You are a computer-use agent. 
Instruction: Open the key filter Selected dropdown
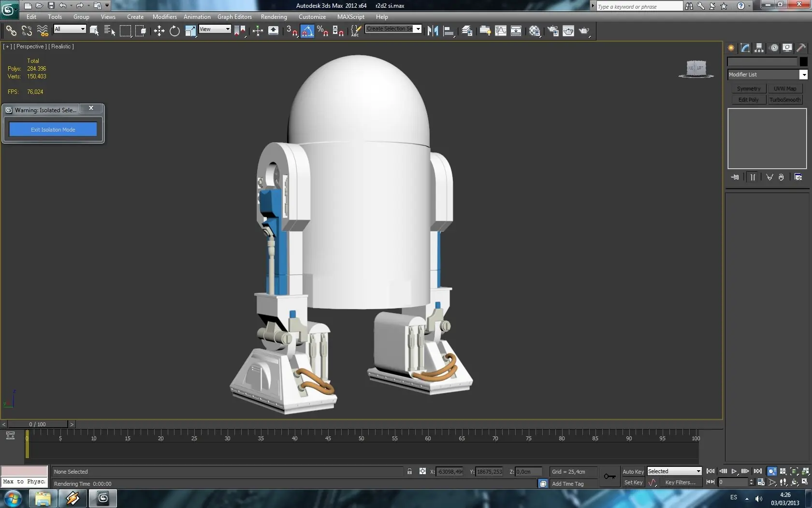674,471
